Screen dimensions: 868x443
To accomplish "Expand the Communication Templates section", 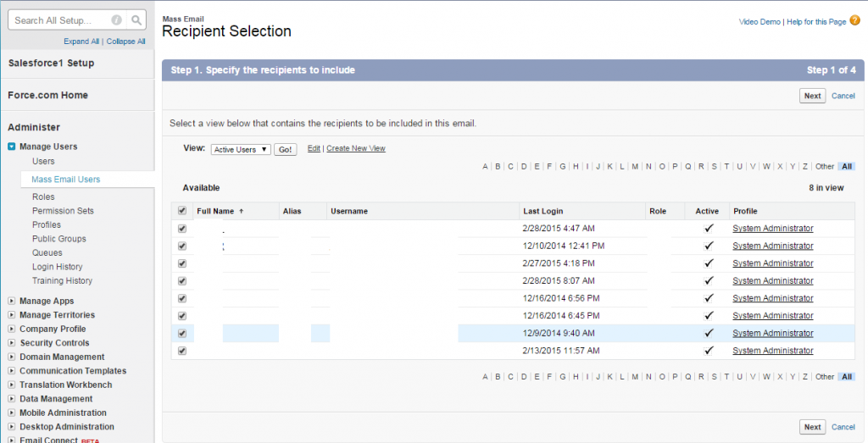I will tap(12, 370).
